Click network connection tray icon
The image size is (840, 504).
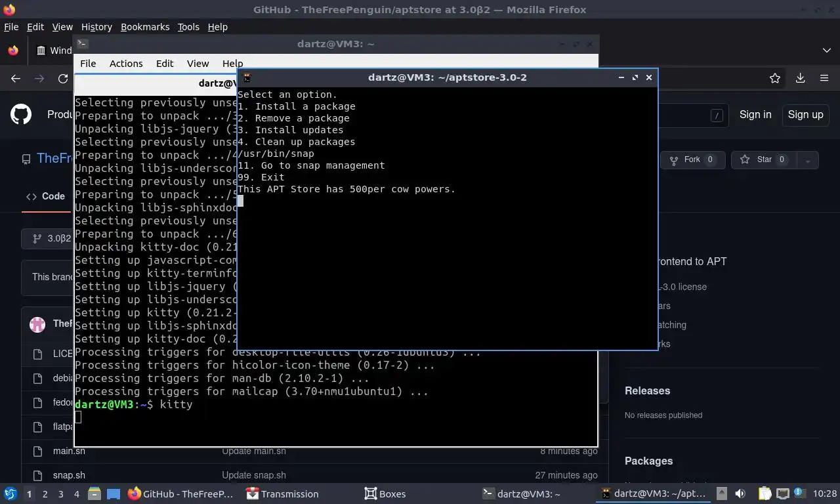coord(782,493)
